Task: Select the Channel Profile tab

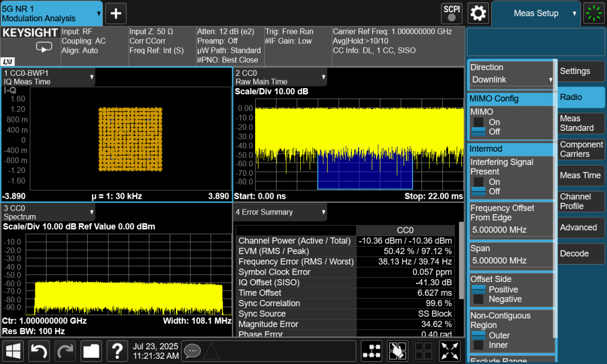Action: pyautogui.click(x=581, y=201)
